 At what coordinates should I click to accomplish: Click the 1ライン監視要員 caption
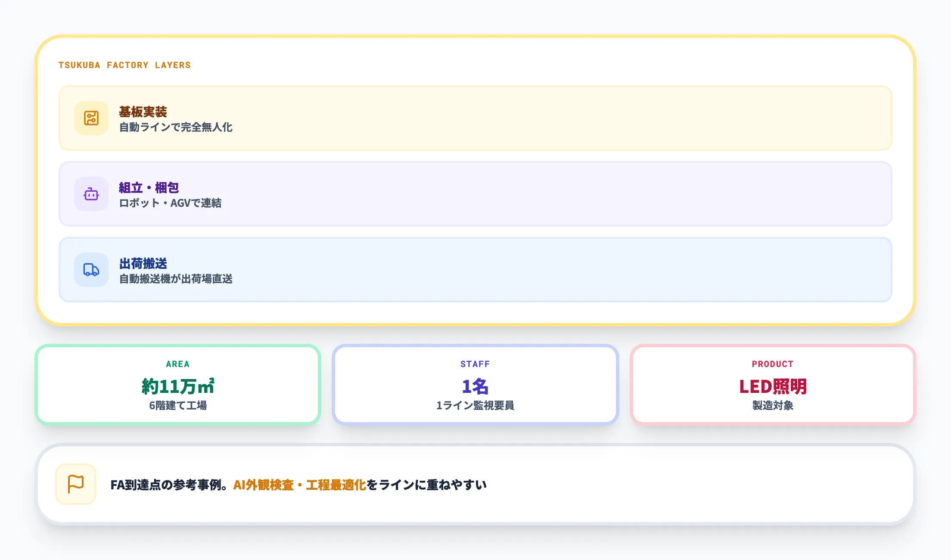pyautogui.click(x=475, y=405)
